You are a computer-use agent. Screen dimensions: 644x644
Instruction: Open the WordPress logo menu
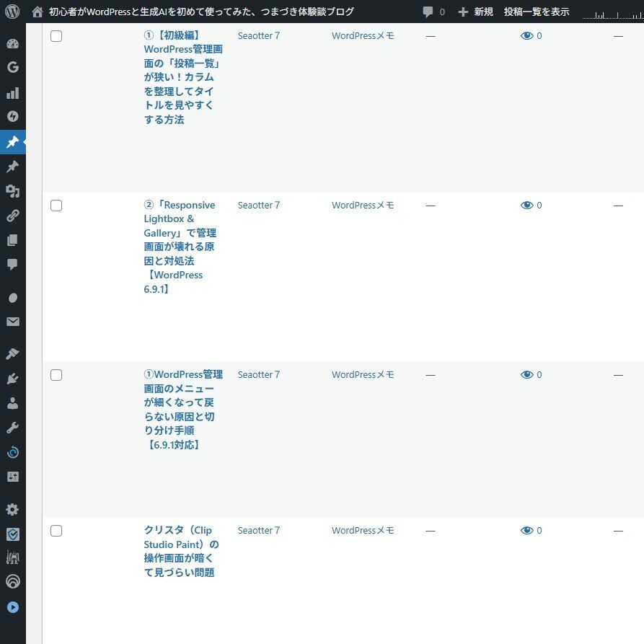pyautogui.click(x=12, y=12)
